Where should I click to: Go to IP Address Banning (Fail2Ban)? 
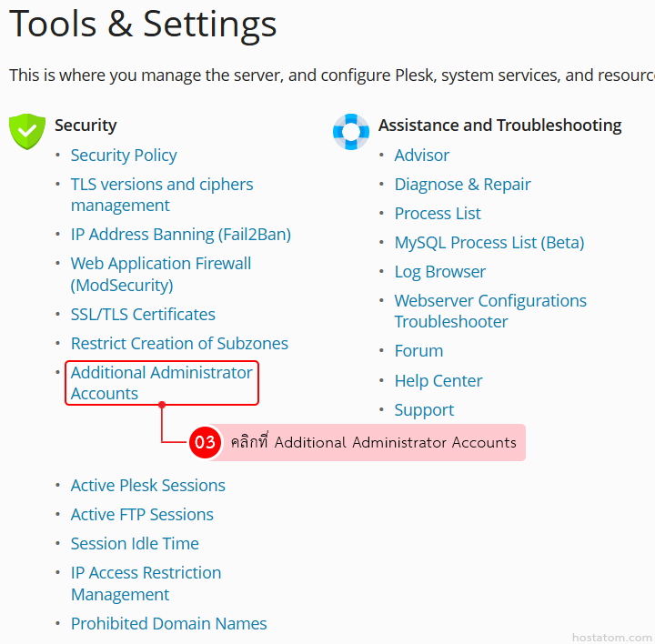[180, 235]
